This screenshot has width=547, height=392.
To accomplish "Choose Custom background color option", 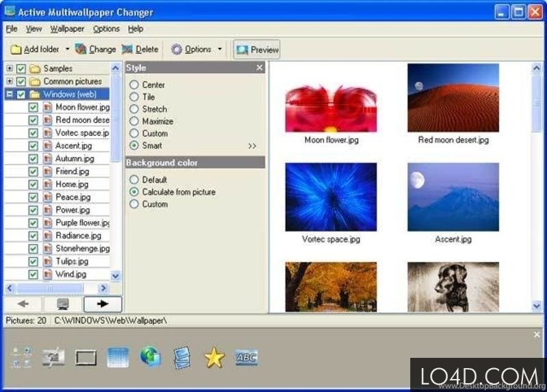I will tap(134, 204).
